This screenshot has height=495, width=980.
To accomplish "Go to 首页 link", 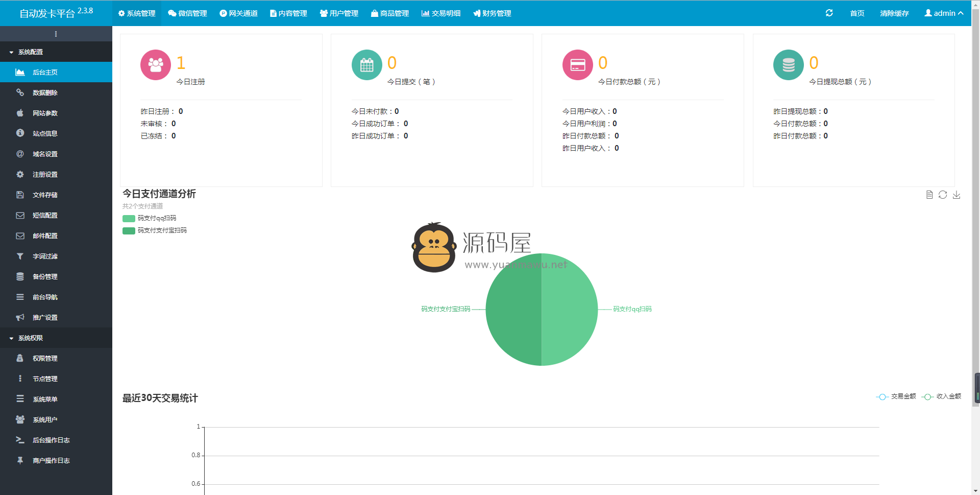I will (x=857, y=13).
